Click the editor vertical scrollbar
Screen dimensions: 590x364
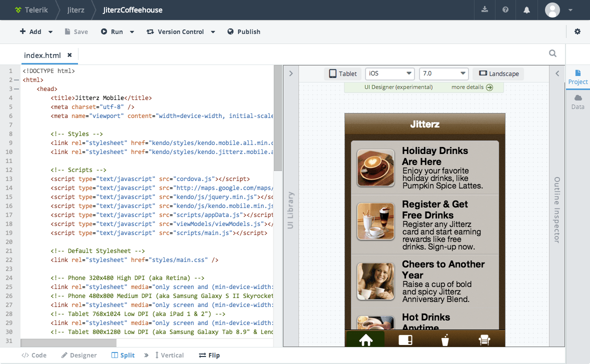[278, 118]
